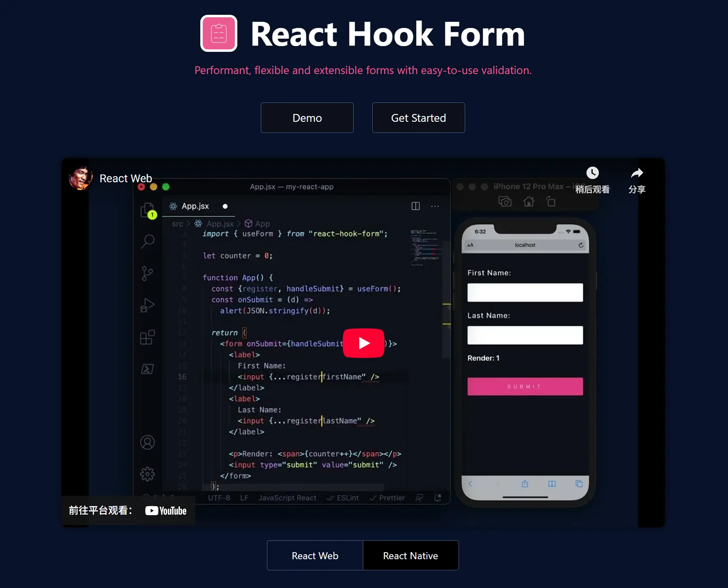The width and height of the screenshot is (728, 588).
Task: Click the src breadcrumb item
Action: (x=177, y=224)
